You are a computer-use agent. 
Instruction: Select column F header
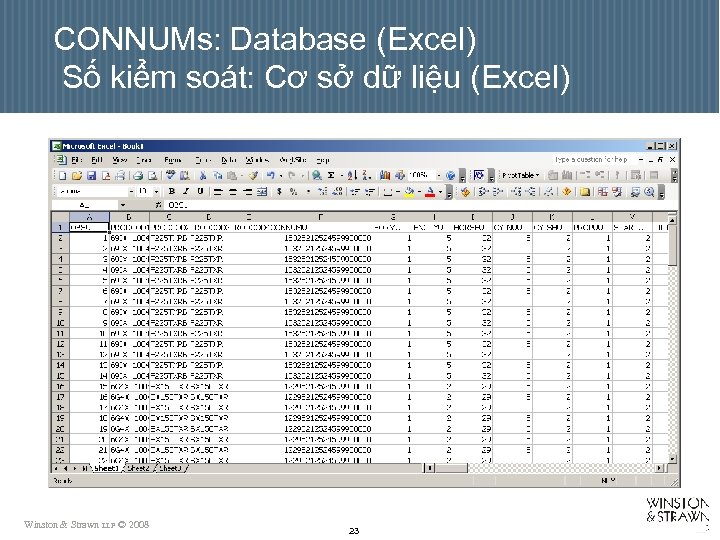point(321,217)
